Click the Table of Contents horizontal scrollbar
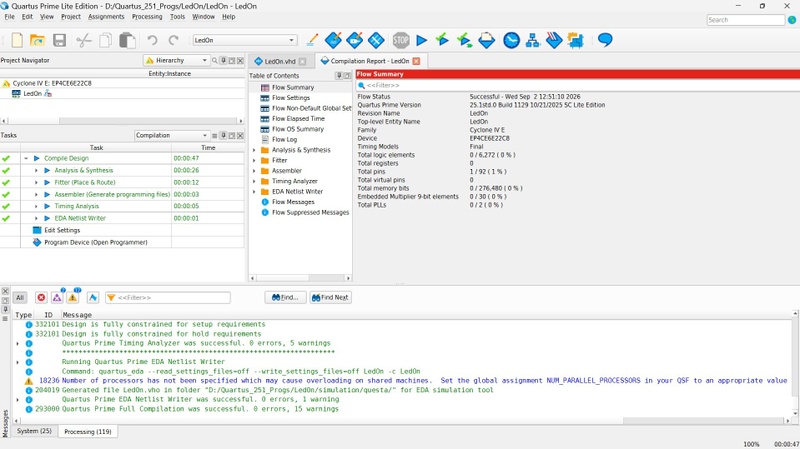The image size is (800, 449). pyautogui.click(x=301, y=278)
